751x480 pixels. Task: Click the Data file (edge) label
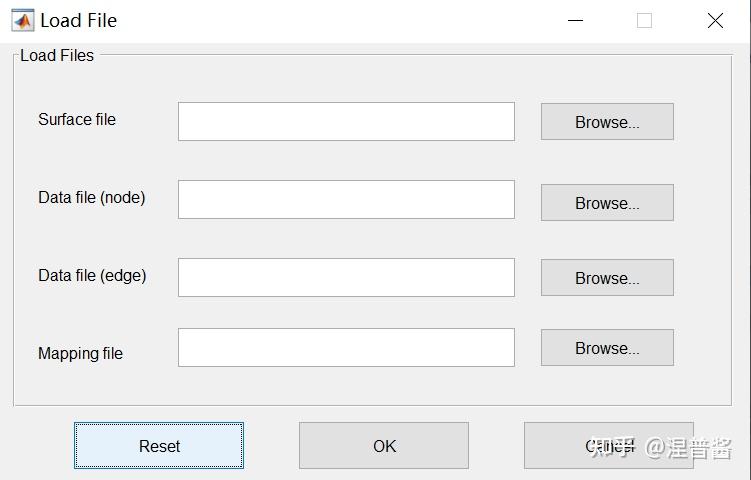pyautogui.click(x=92, y=275)
